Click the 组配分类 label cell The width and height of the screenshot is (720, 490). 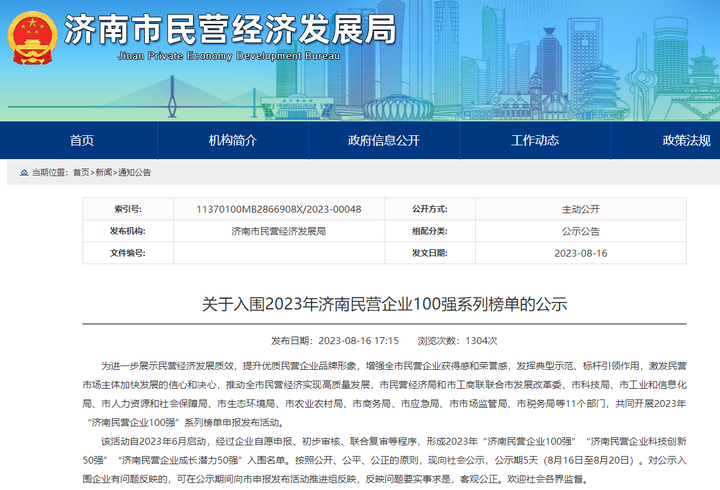click(x=430, y=231)
